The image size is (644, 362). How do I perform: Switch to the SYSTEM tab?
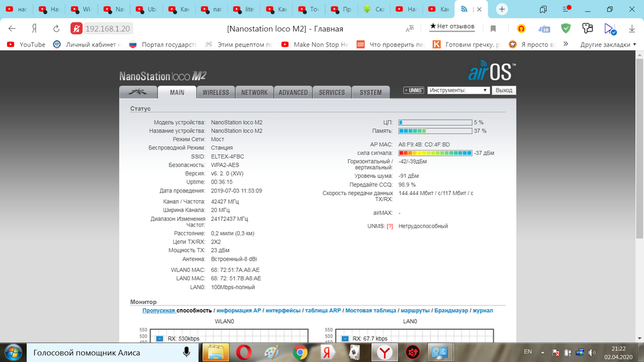click(x=370, y=93)
